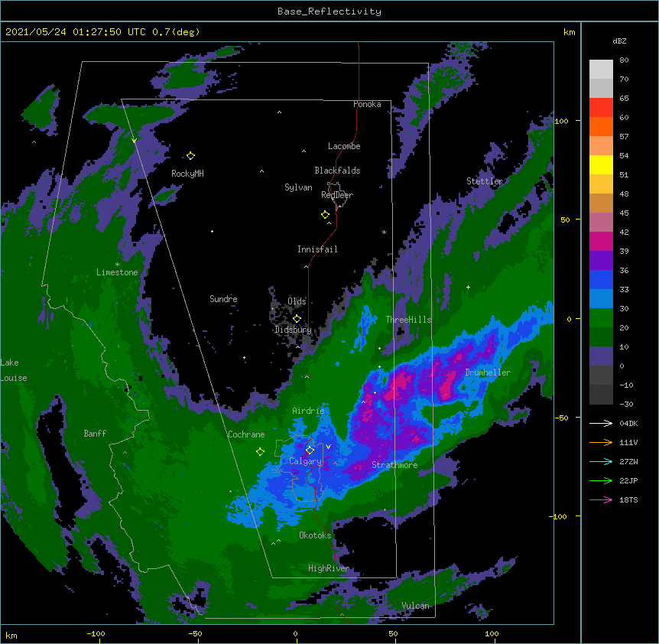This screenshot has width=659, height=644.
Task: Click the Drumheller city label
Action: click(x=488, y=372)
